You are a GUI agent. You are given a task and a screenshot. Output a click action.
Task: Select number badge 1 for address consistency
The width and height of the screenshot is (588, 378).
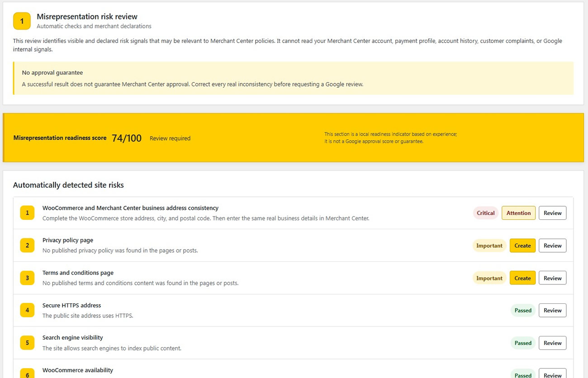(x=27, y=213)
